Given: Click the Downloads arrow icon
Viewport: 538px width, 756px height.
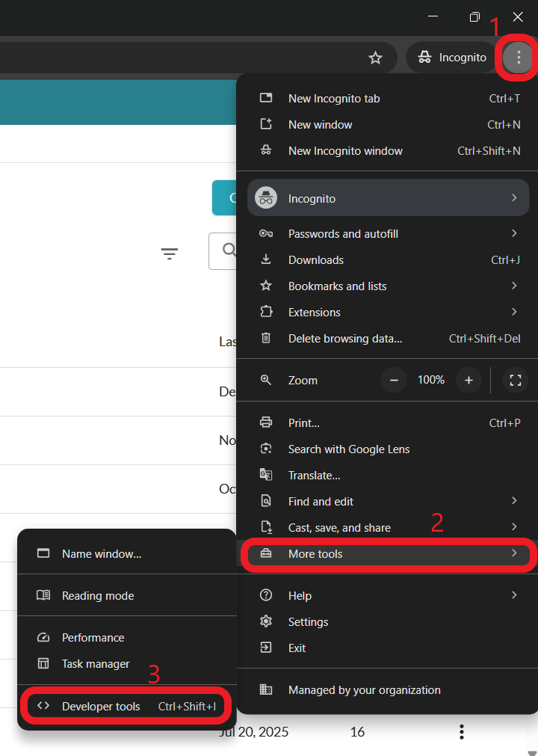Looking at the screenshot, I should (x=266, y=260).
